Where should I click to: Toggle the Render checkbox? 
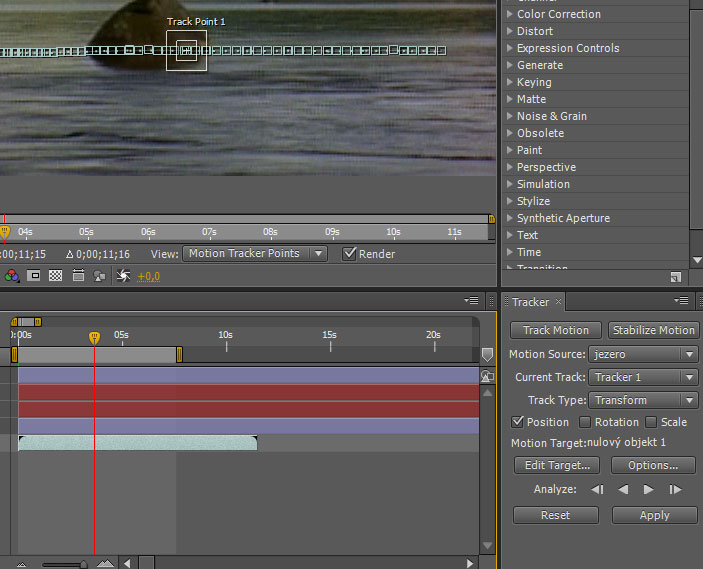click(349, 254)
